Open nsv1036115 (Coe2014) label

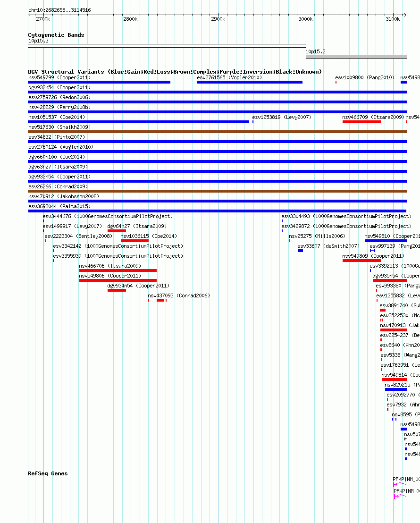point(149,236)
